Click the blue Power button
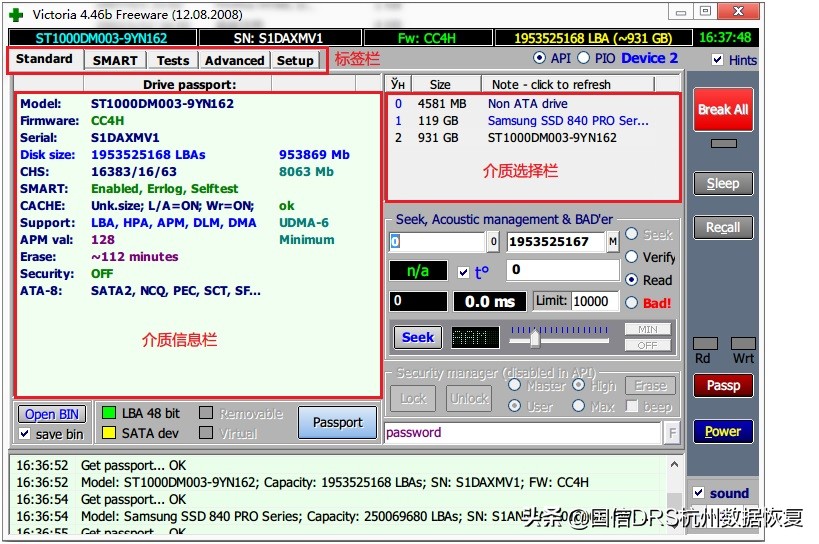The width and height of the screenshot is (819, 544). pyautogui.click(x=722, y=432)
